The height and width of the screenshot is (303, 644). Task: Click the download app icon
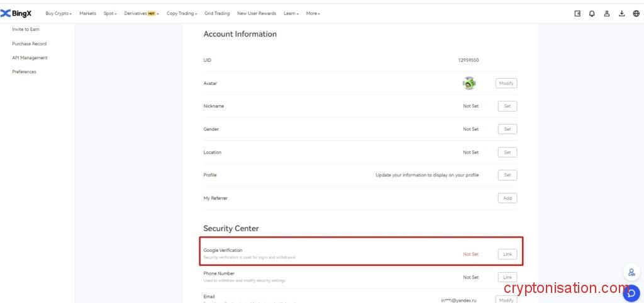click(621, 13)
